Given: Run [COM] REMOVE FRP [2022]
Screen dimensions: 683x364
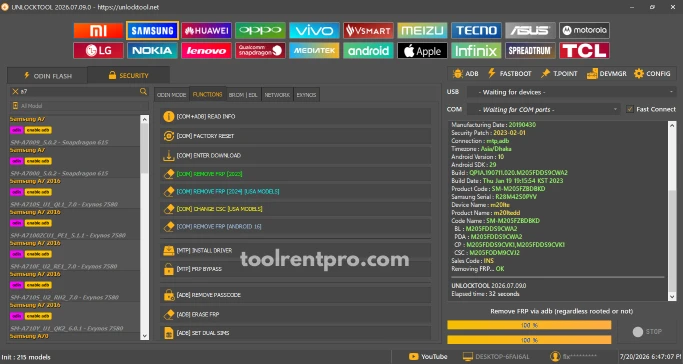Looking at the screenshot, I should pyautogui.click(x=295, y=174).
